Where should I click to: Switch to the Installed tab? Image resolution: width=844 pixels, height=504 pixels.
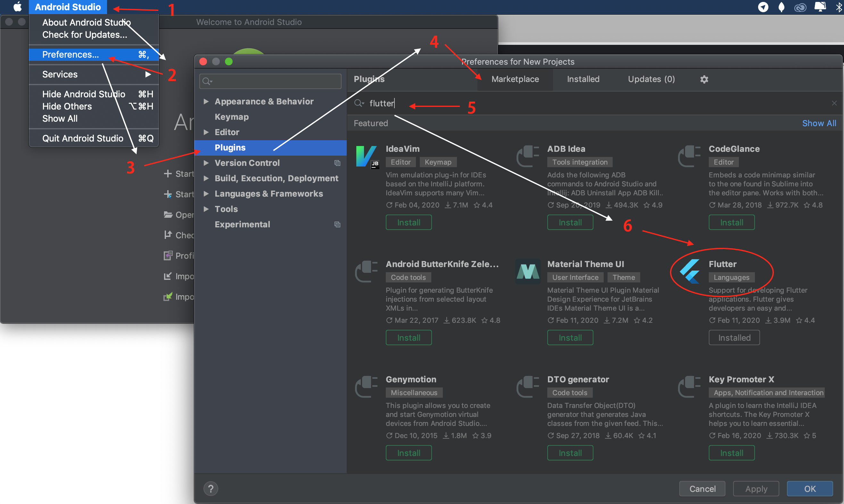click(583, 79)
